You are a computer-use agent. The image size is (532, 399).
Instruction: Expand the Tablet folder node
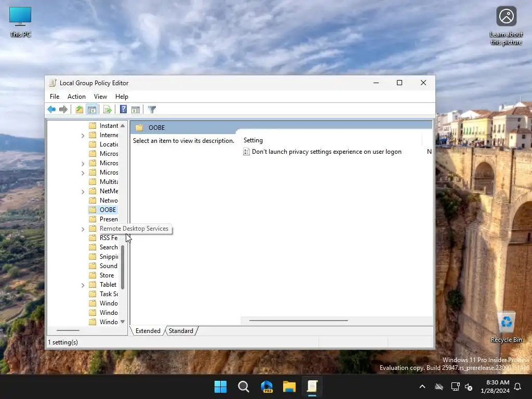[x=83, y=285]
